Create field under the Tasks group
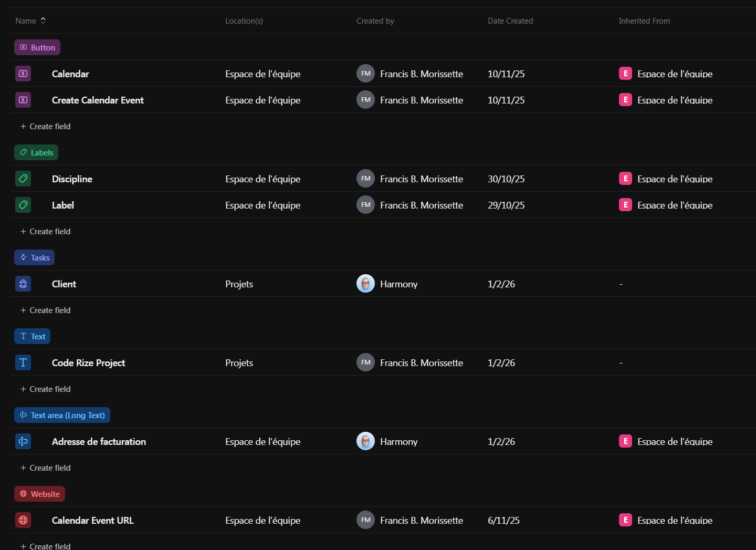The image size is (756, 550). tap(46, 310)
